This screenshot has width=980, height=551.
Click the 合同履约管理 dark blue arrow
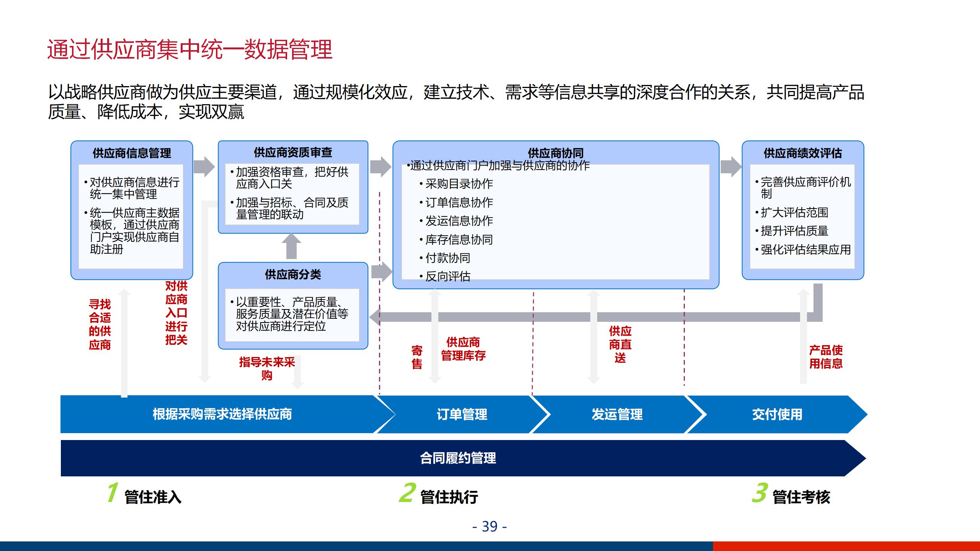pos(458,458)
